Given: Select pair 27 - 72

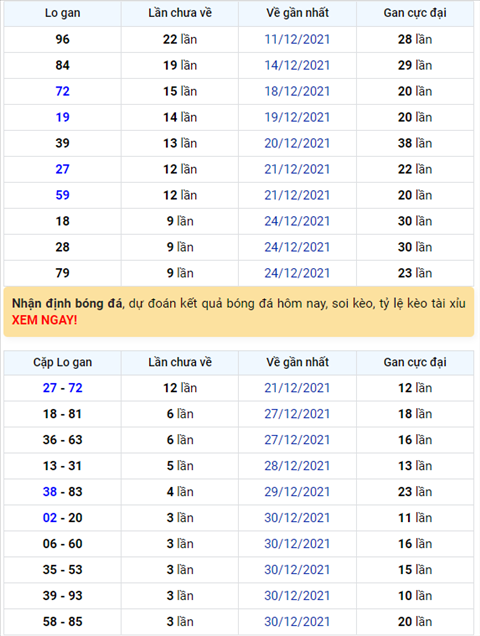Looking at the screenshot, I should [62, 388].
